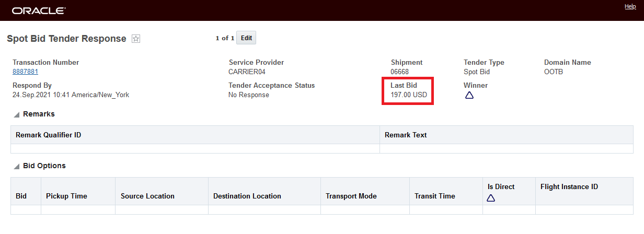The image size is (644, 234).
Task: Click the Bid column header
Action: pos(21,196)
